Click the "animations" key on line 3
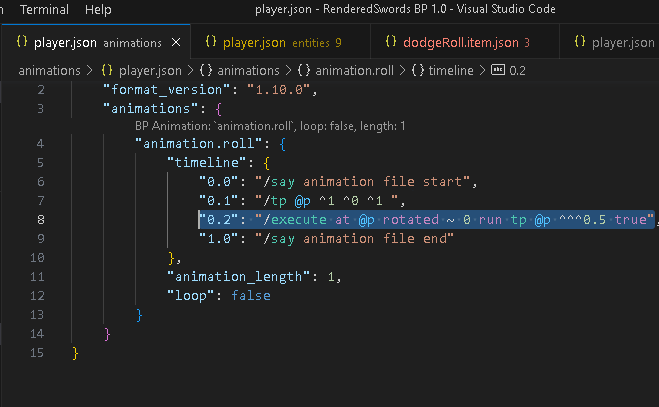The height and width of the screenshot is (407, 659). (151, 109)
